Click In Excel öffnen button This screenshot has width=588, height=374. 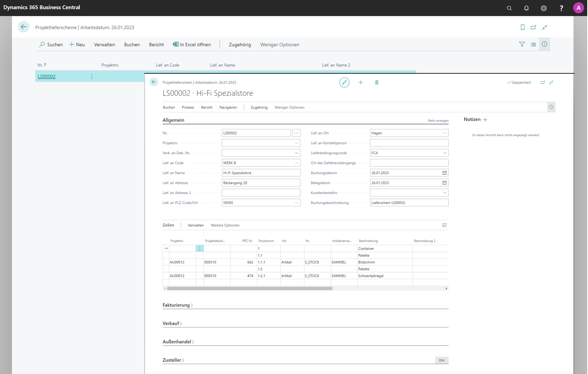[x=192, y=45]
